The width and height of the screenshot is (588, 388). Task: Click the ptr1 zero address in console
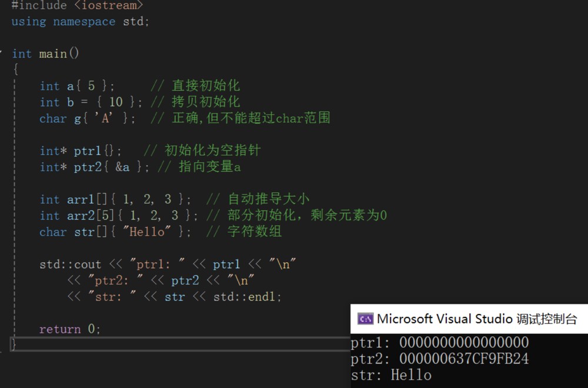(464, 342)
